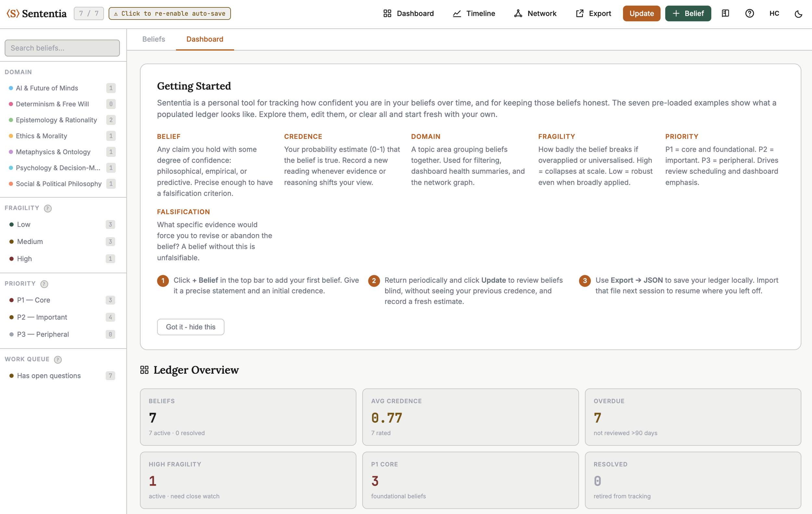This screenshot has height=514, width=812.
Task: Filter by Epistemology & Rationality
Action: (x=62, y=120)
